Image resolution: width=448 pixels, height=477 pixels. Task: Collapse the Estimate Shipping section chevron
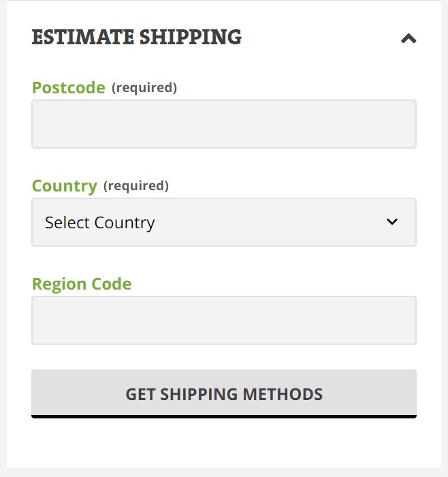coord(408,38)
